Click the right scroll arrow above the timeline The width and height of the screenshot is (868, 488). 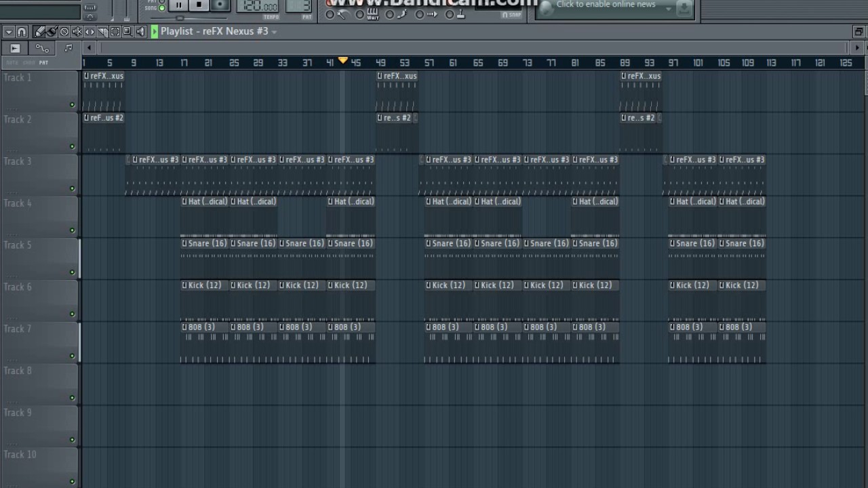(857, 47)
